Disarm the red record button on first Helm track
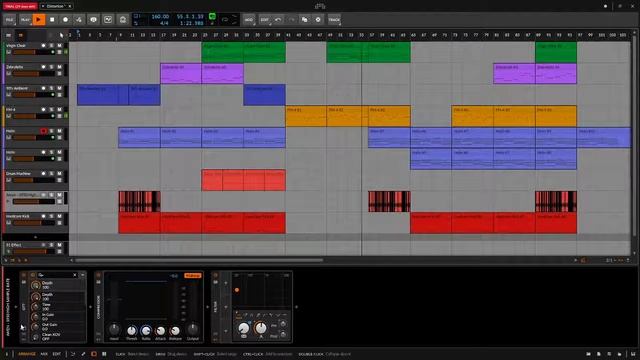 point(43,131)
